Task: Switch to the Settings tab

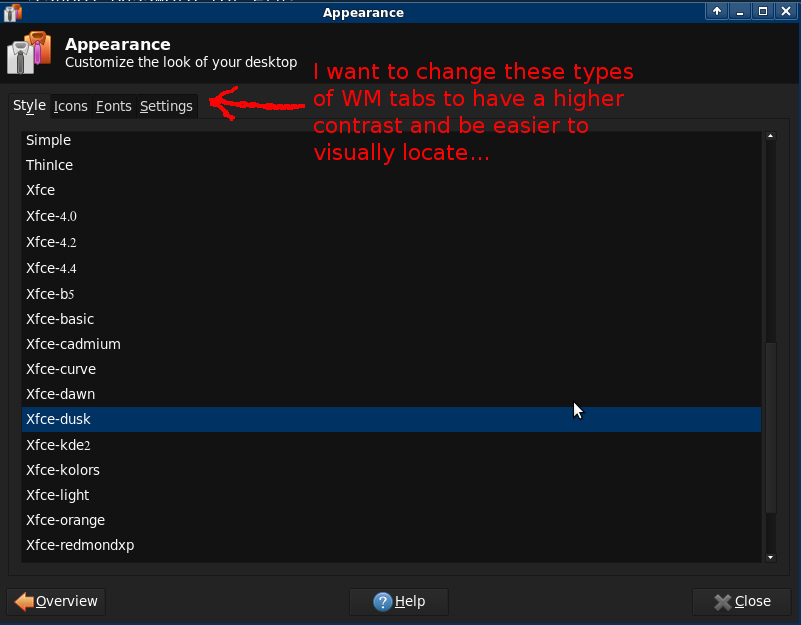Action: click(x=166, y=106)
